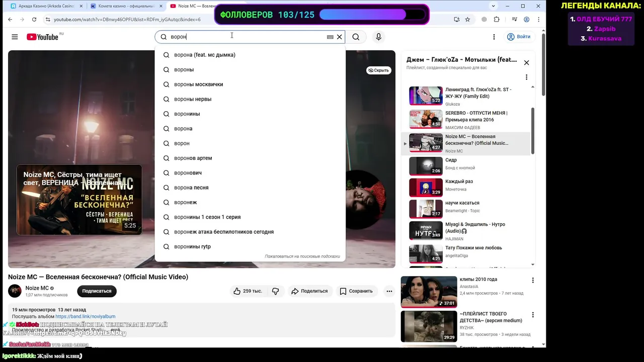This screenshot has width=644, height=362.
Task: Select suggestion 'воронины rytp'
Action: point(250,246)
